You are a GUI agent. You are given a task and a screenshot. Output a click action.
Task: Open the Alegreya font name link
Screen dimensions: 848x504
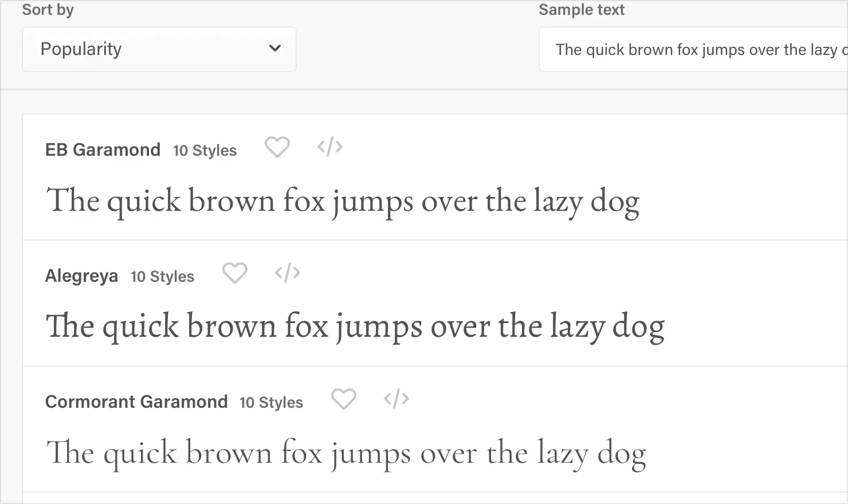[81, 276]
